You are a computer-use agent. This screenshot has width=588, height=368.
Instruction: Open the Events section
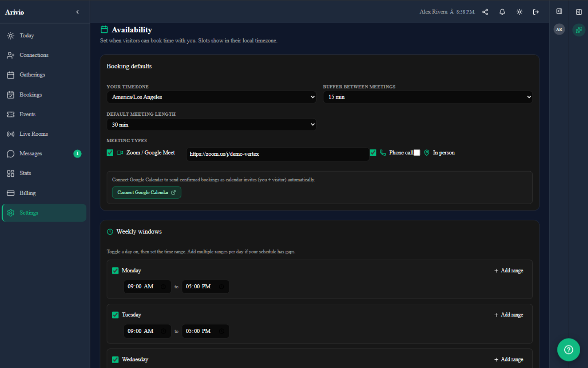tap(44, 114)
